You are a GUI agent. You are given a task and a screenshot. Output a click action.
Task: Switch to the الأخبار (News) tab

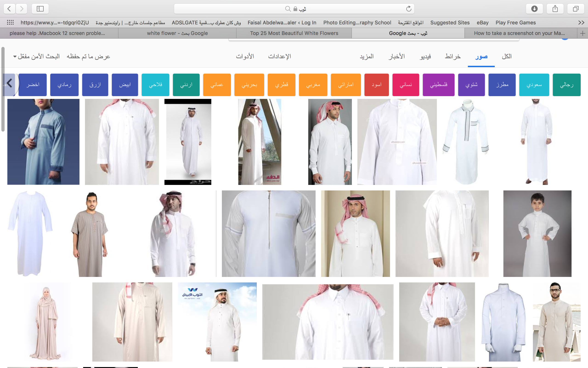coord(396,57)
